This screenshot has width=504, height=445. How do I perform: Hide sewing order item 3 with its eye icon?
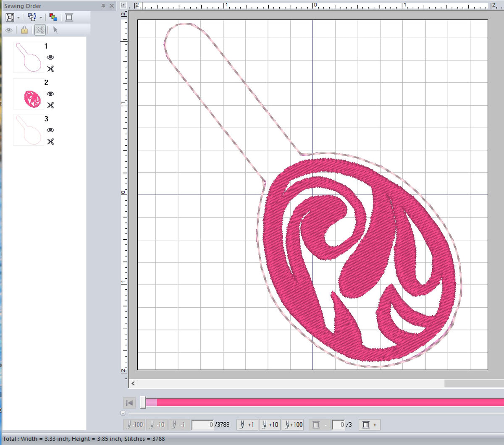51,130
